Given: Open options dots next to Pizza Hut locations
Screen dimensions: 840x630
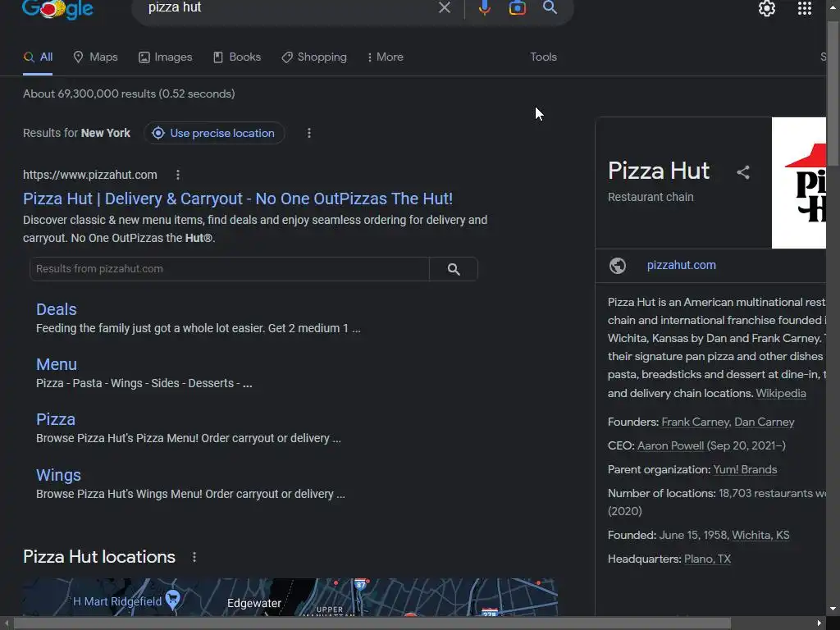Looking at the screenshot, I should tap(194, 557).
